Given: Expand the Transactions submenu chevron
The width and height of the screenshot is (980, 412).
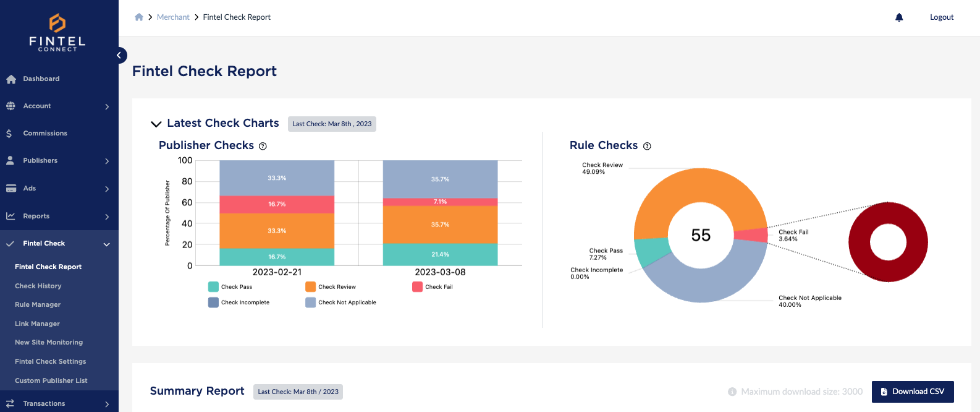Looking at the screenshot, I should coord(107,405).
